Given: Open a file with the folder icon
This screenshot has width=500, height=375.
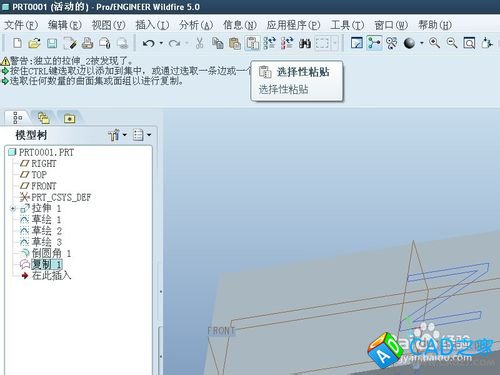Looking at the screenshot, I should pyautogui.click(x=34, y=43).
